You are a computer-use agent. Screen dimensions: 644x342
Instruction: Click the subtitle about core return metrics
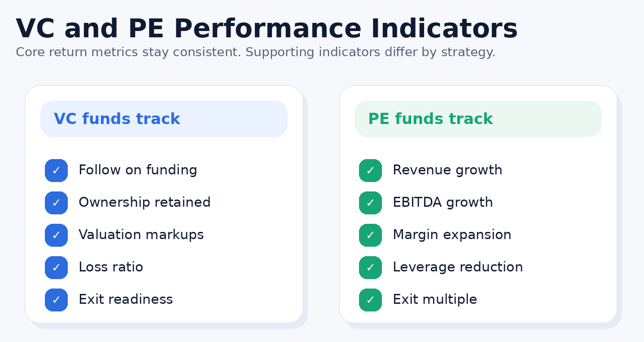click(x=255, y=52)
